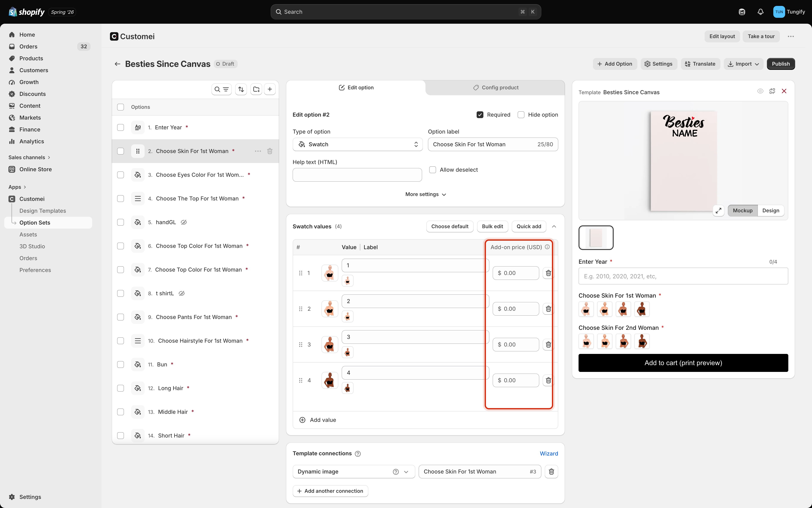Image resolution: width=812 pixels, height=508 pixels.
Task: Collapse the Swatch values section
Action: (554, 226)
